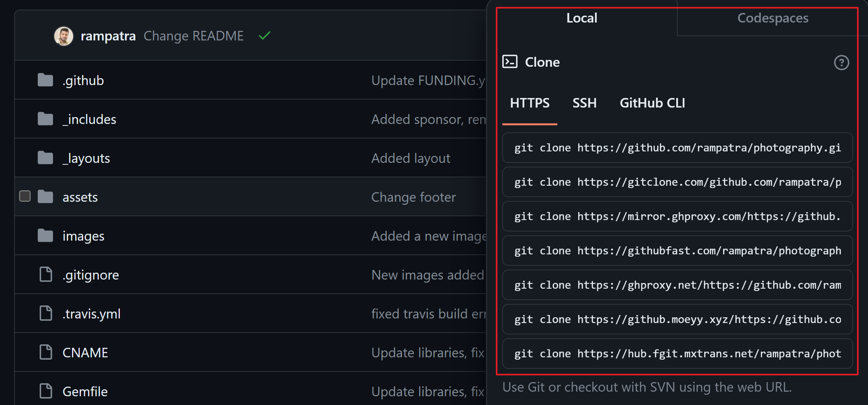Screen dimensions: 868x405
Task: Click the _includes folder icon
Action: coord(45,119)
